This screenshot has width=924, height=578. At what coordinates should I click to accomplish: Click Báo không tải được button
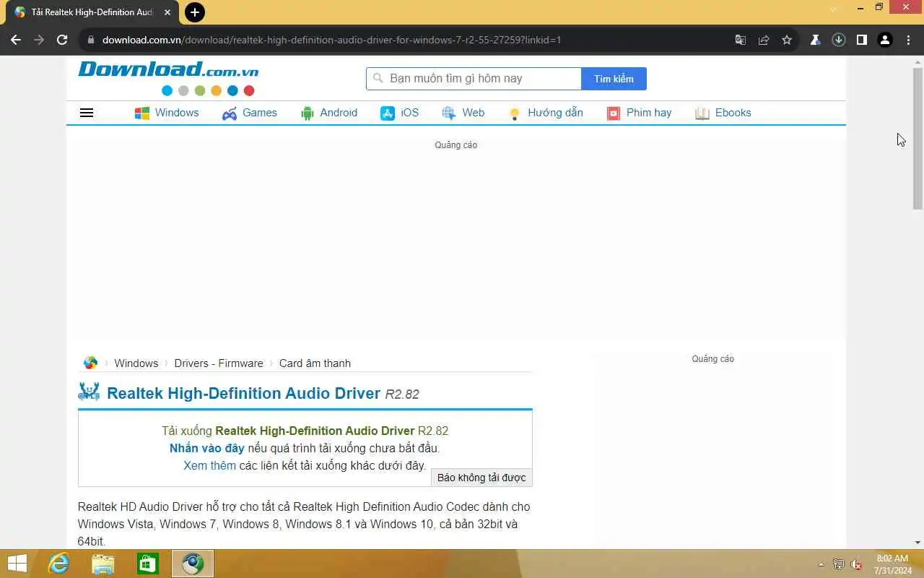[x=481, y=478]
